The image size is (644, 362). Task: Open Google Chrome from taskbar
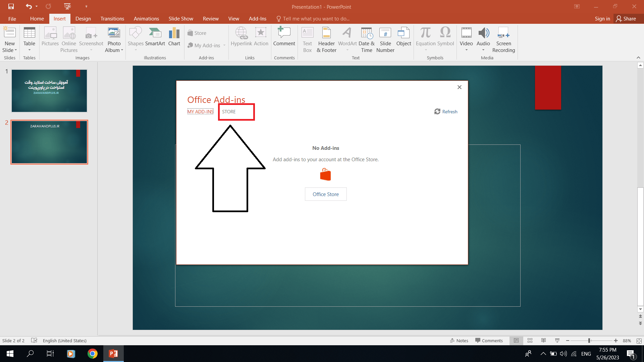93,354
